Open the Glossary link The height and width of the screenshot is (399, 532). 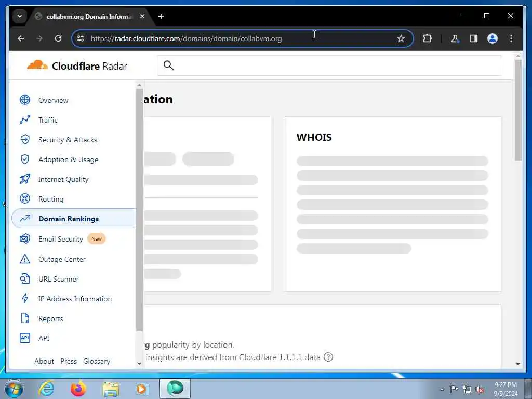coord(97,361)
